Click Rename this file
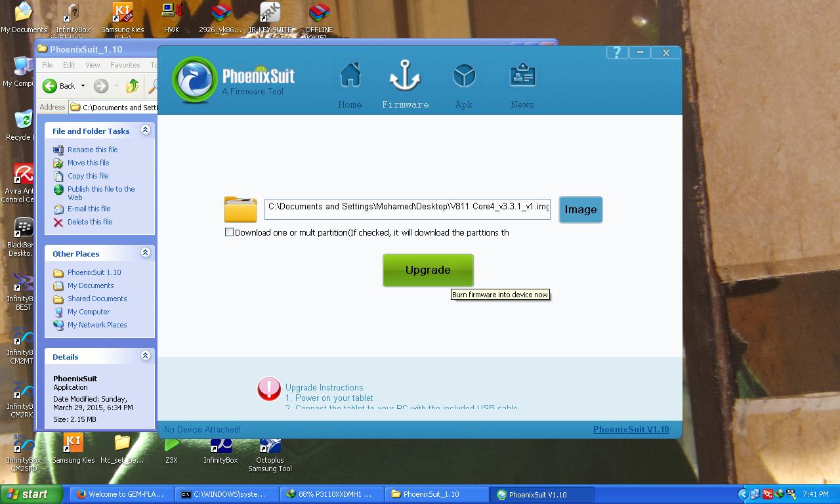The height and width of the screenshot is (504, 840). pyautogui.click(x=93, y=150)
